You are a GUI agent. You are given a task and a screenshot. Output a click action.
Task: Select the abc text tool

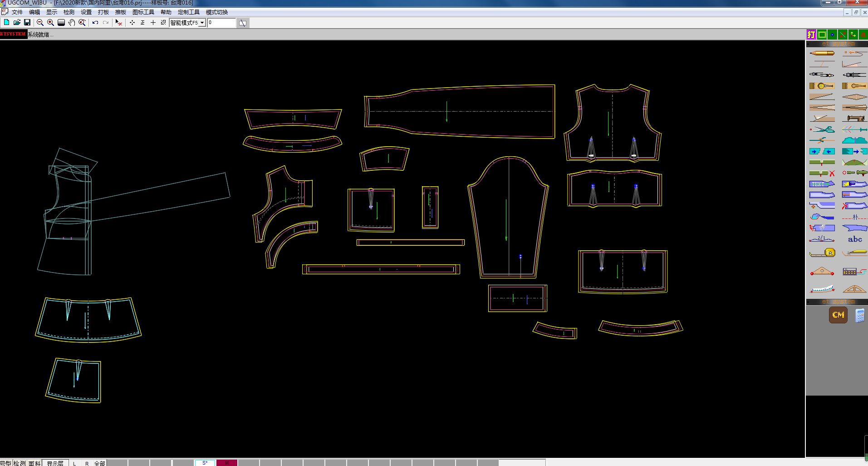tap(855, 239)
